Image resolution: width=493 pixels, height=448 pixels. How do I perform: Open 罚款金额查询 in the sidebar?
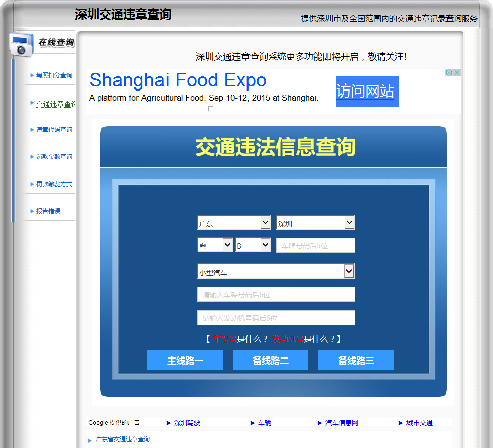tap(54, 157)
